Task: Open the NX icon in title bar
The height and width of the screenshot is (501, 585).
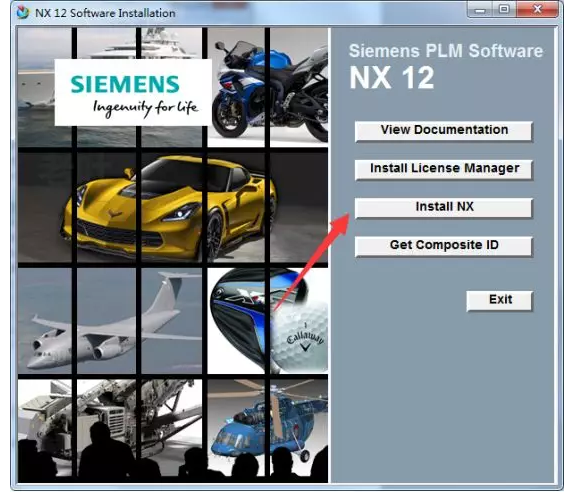Action: (23, 12)
